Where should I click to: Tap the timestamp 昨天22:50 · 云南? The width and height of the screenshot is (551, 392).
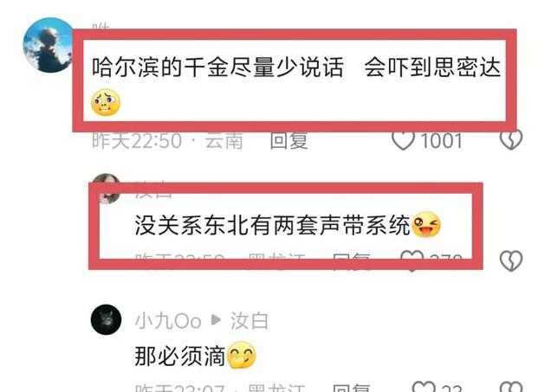[167, 141]
